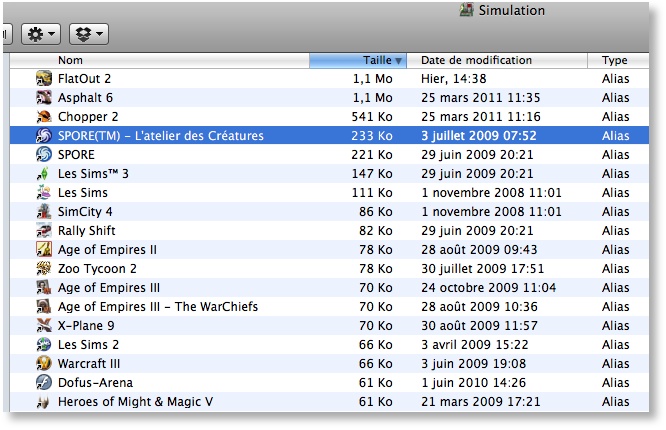Click the 25 mars 2011 11:35 date
Image resolution: width=666 pixels, height=430 pixels.
[480, 98]
